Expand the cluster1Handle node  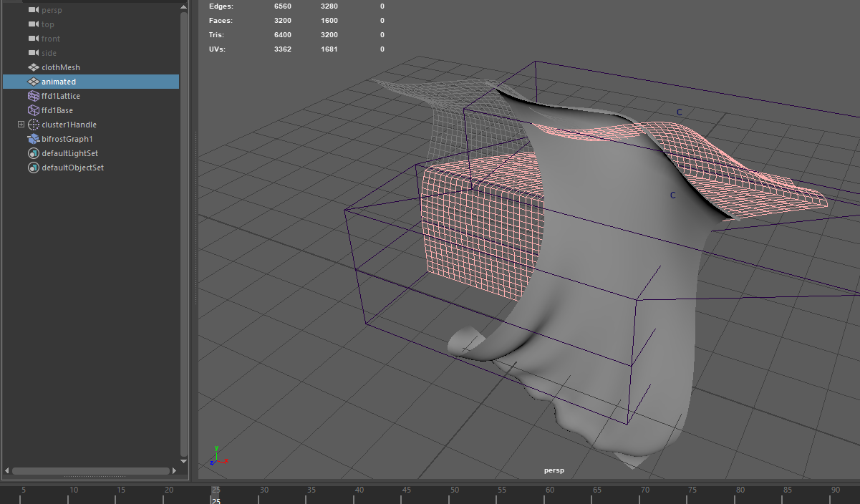click(x=21, y=124)
